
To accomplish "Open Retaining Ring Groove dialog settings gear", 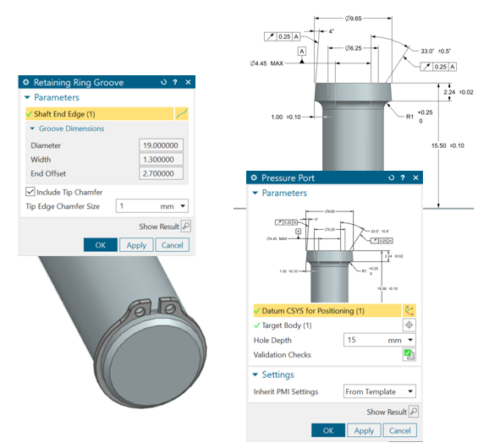I will [x=26, y=82].
